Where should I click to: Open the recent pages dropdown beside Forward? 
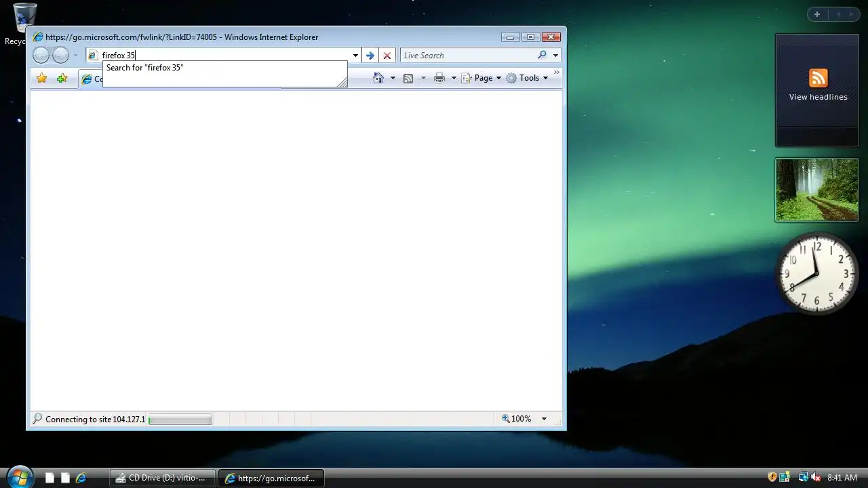pos(76,56)
